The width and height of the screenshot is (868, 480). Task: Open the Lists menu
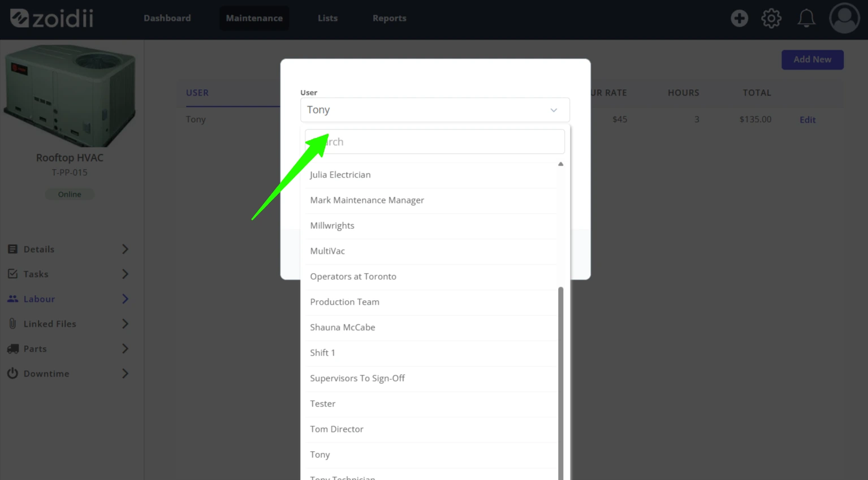coord(327,18)
